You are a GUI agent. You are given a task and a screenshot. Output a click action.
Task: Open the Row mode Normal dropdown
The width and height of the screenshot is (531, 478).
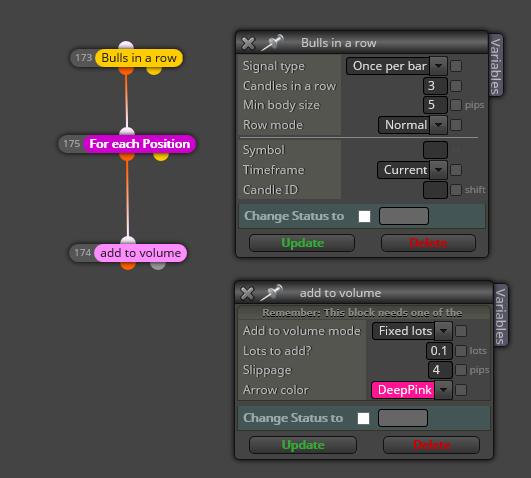pos(412,125)
